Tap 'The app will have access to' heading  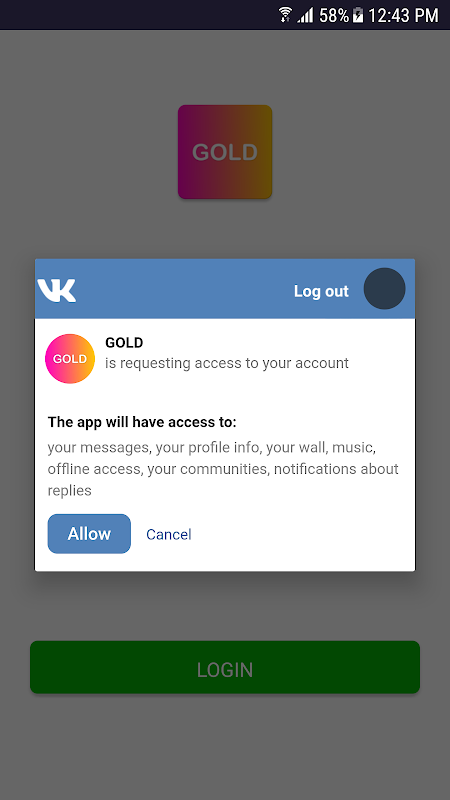point(142,422)
